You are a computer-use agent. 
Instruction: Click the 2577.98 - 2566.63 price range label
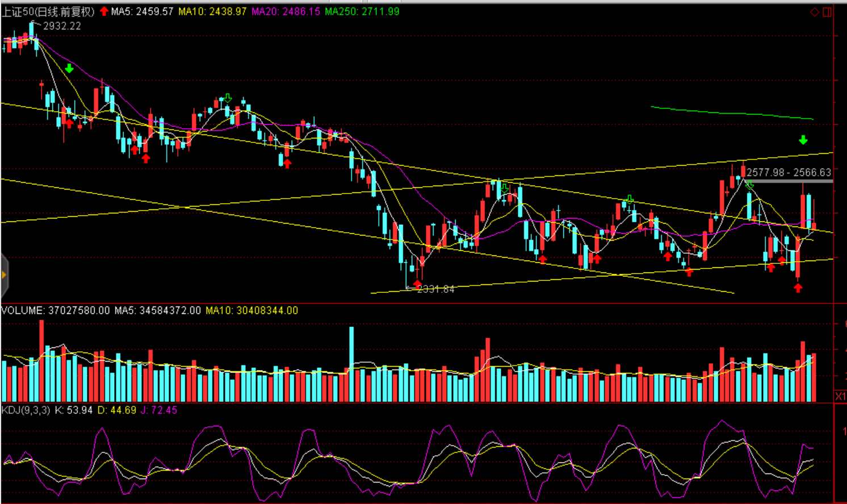tap(789, 173)
